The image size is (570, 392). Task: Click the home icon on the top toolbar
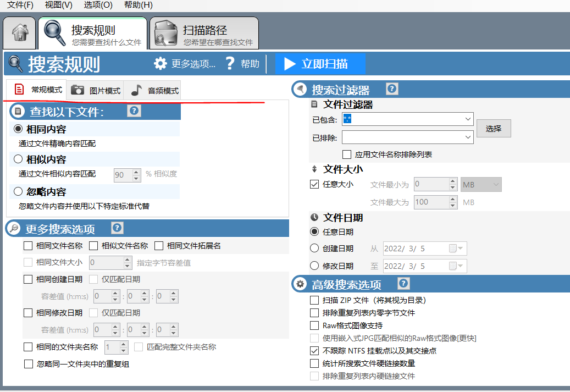[x=19, y=32]
